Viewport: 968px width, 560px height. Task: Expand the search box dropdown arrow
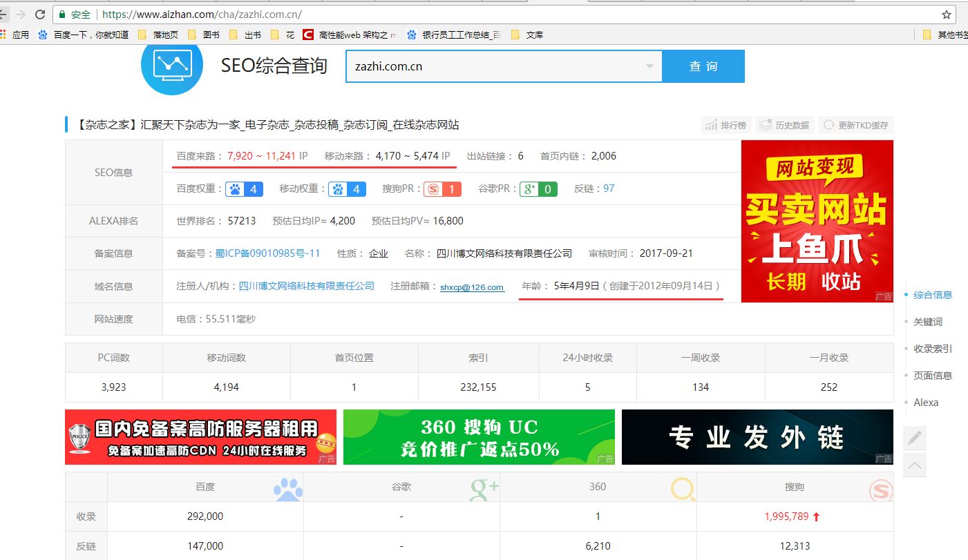(649, 66)
